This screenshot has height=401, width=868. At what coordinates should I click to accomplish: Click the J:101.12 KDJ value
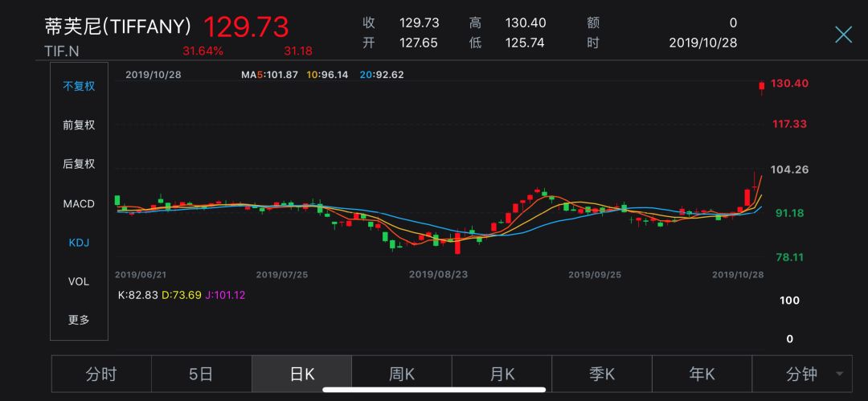225,295
